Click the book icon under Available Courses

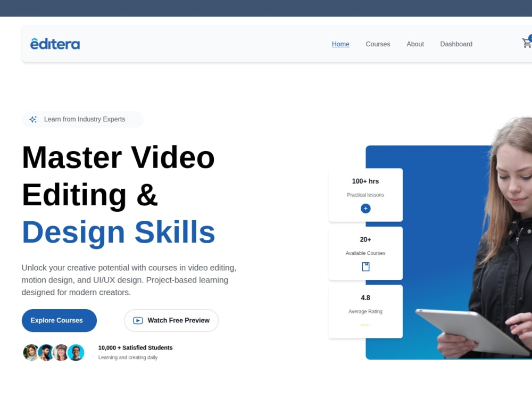click(x=365, y=267)
